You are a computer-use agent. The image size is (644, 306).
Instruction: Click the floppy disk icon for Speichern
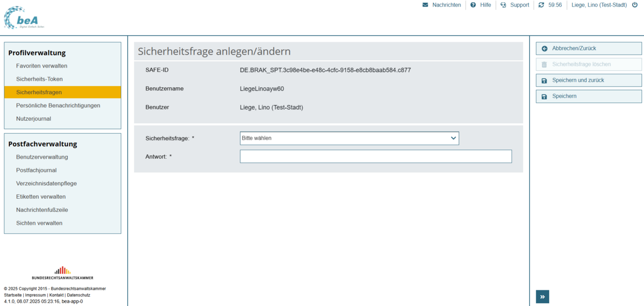[x=544, y=96]
